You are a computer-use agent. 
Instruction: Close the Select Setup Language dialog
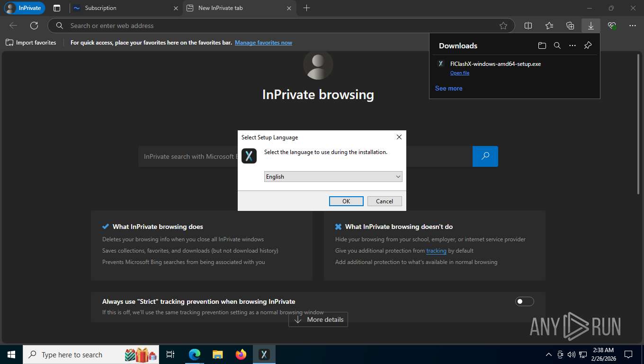[399, 137]
